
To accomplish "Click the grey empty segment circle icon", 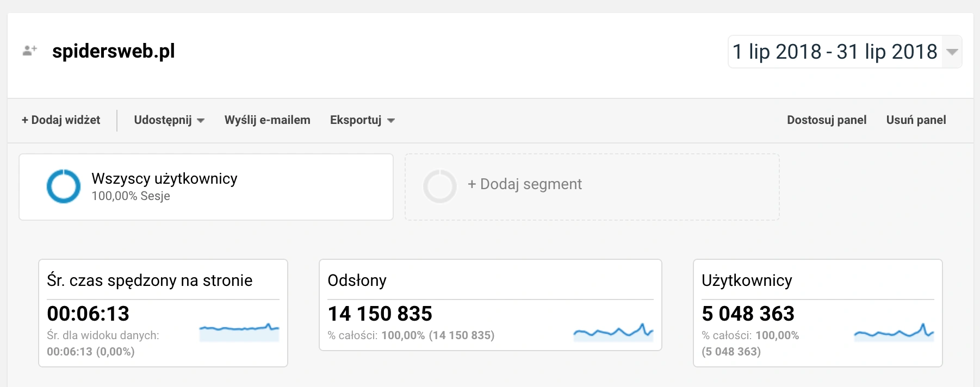I will pos(440,186).
